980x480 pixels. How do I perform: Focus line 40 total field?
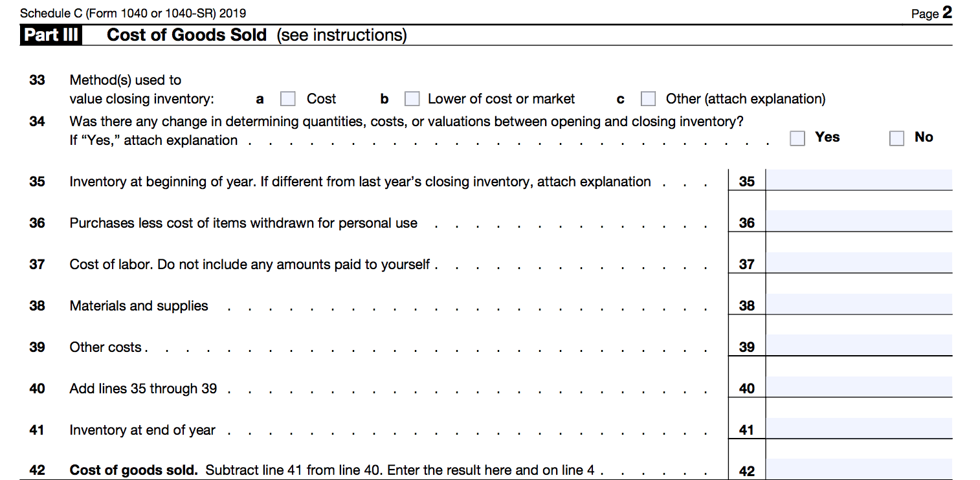[x=858, y=387]
